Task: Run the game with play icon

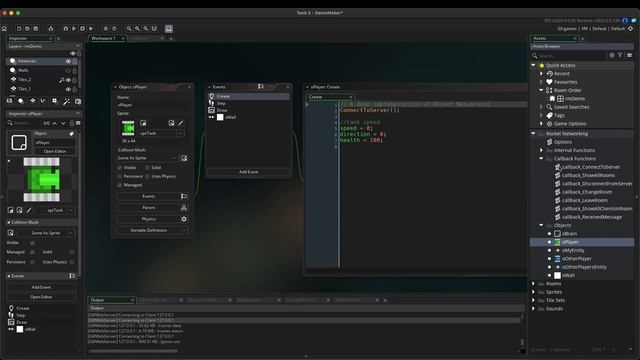Action: 74,29
